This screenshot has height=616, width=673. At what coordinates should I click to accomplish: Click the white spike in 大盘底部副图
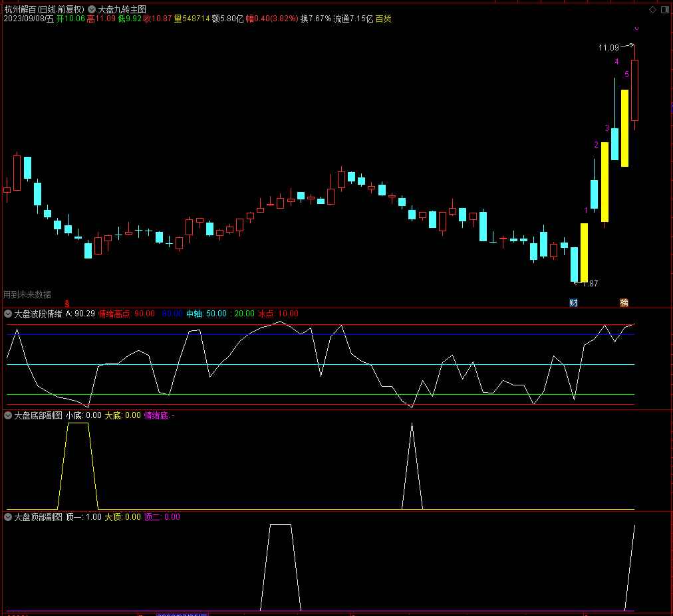[x=412, y=466]
